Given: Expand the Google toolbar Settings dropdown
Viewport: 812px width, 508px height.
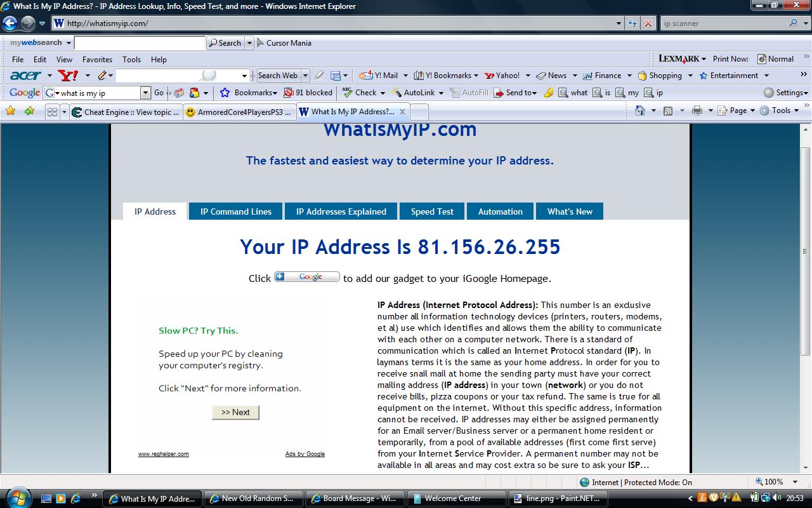Looking at the screenshot, I should click(x=787, y=93).
